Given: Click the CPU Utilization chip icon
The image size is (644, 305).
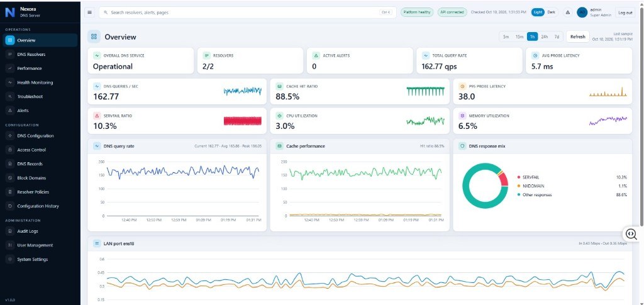Looking at the screenshot, I should point(279,116).
